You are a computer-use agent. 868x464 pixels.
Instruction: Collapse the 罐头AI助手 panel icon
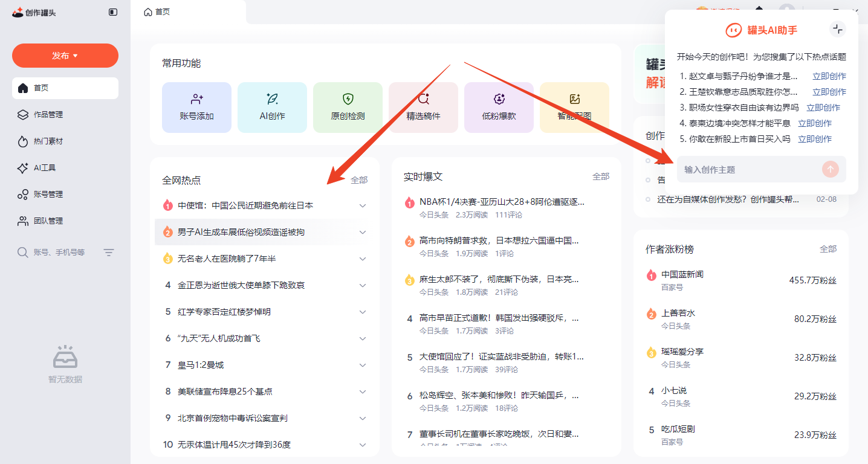click(838, 28)
